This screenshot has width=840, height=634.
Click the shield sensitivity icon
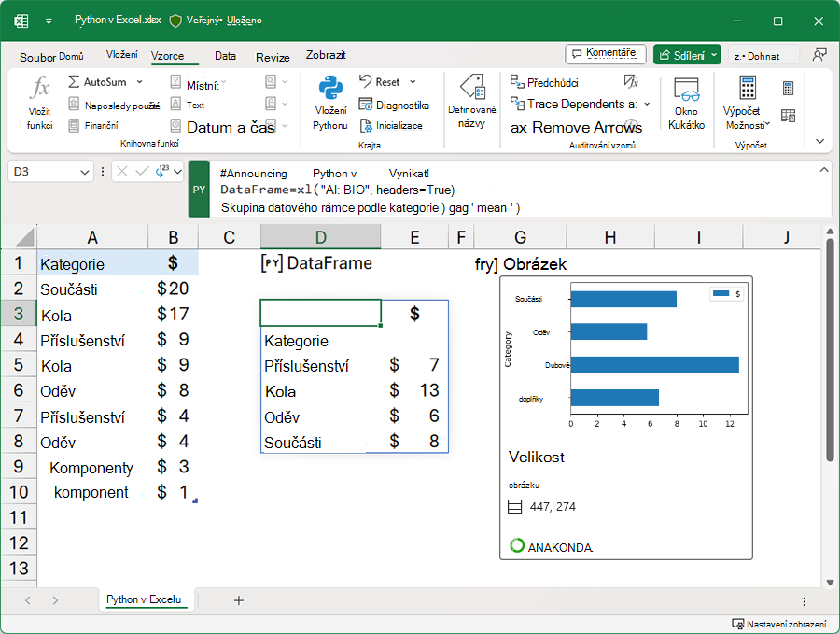tap(175, 21)
